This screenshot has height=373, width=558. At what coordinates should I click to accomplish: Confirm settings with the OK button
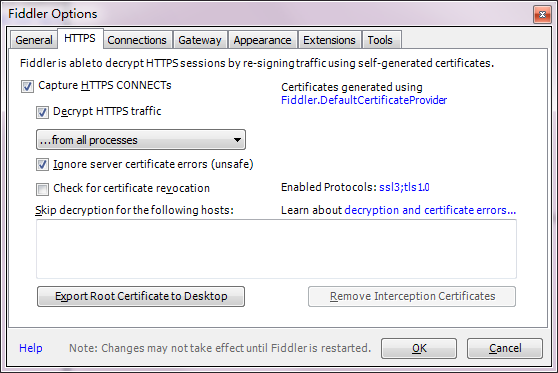click(x=419, y=348)
